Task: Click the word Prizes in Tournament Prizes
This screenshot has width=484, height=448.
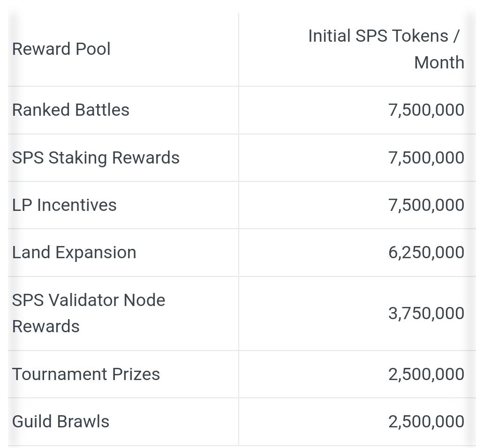Action: pos(136,374)
